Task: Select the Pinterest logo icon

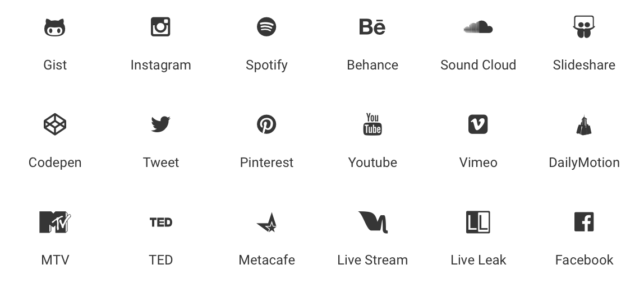Action: click(266, 124)
